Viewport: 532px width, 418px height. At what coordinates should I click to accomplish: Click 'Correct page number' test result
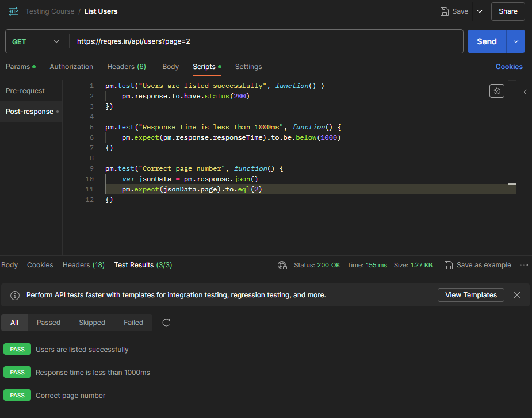pos(71,396)
